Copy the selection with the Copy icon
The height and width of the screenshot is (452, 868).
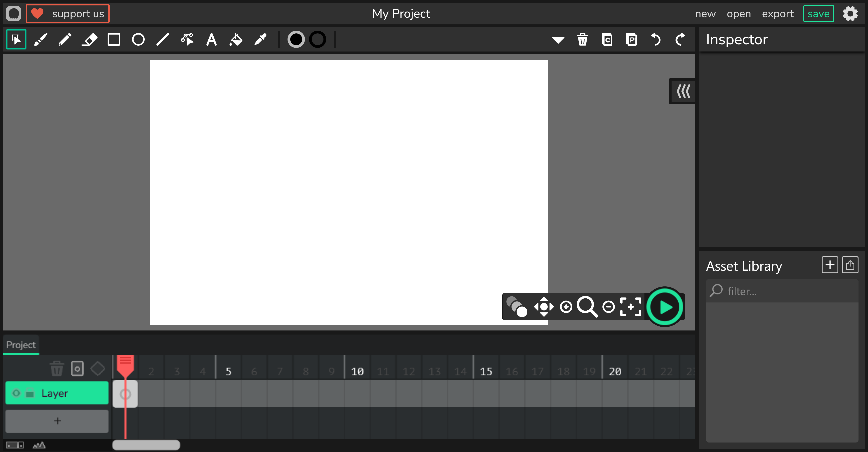point(607,39)
